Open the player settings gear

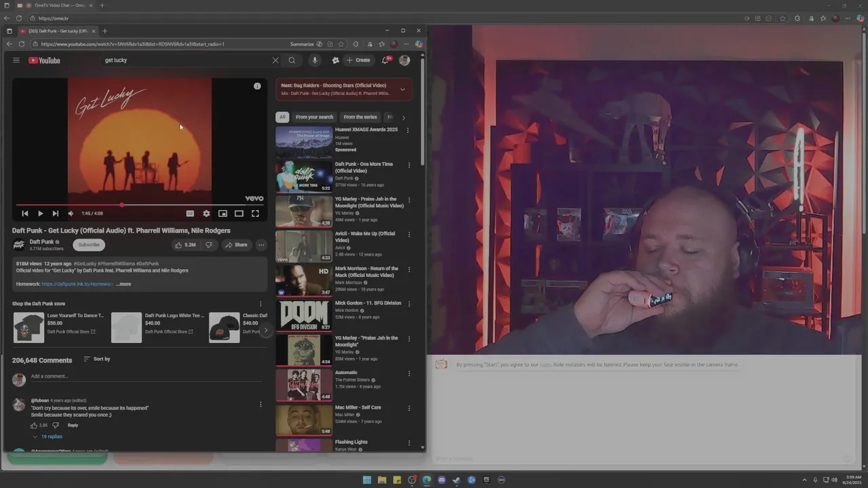206,213
